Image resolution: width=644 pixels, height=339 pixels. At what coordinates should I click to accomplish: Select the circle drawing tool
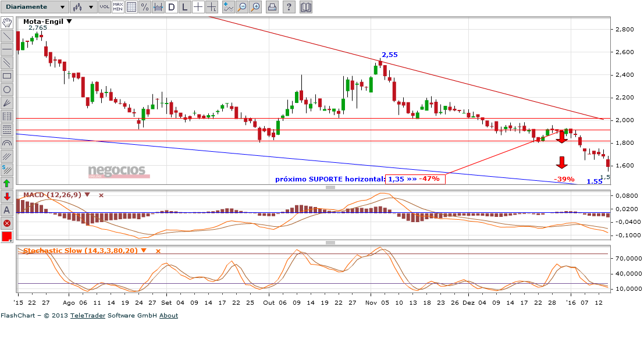(x=8, y=90)
